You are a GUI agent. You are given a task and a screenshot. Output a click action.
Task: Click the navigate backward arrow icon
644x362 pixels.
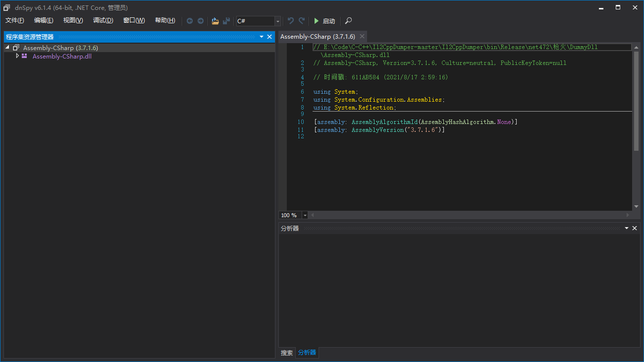[190, 21]
